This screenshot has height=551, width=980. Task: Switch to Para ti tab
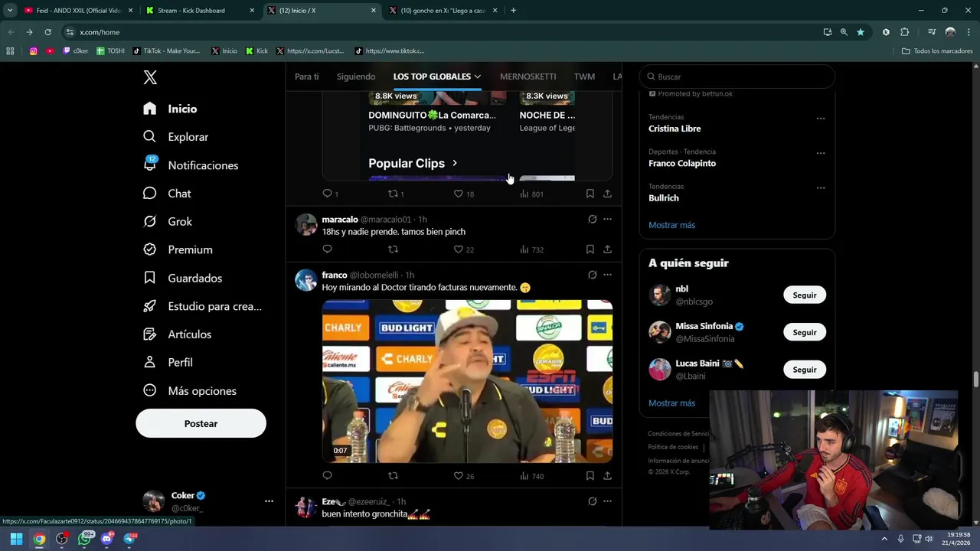[x=307, y=77]
